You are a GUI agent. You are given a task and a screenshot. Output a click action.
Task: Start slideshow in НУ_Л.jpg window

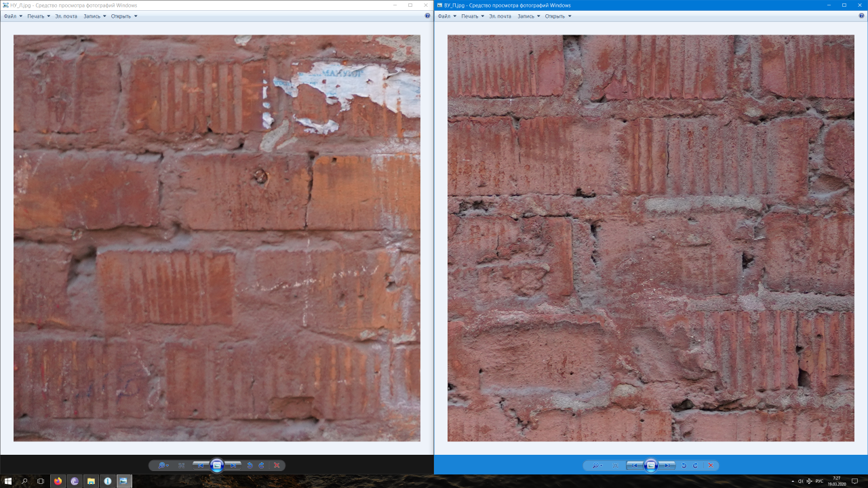[x=217, y=466]
